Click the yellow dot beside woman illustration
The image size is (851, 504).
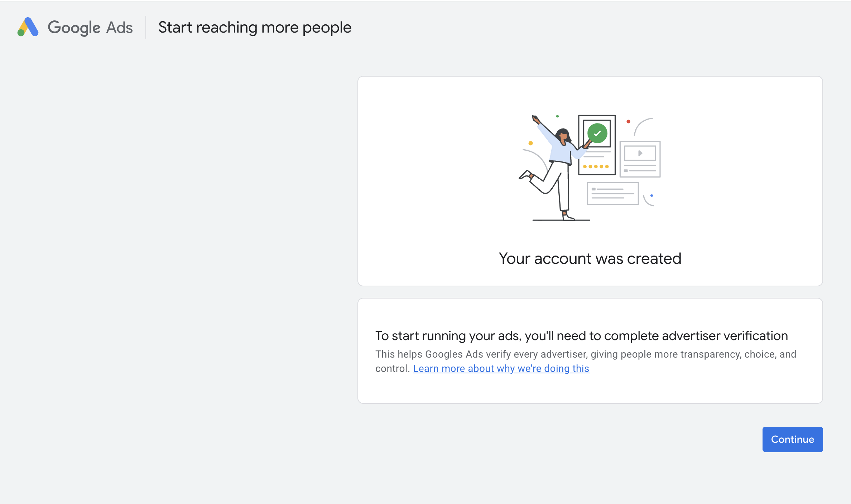(x=530, y=143)
